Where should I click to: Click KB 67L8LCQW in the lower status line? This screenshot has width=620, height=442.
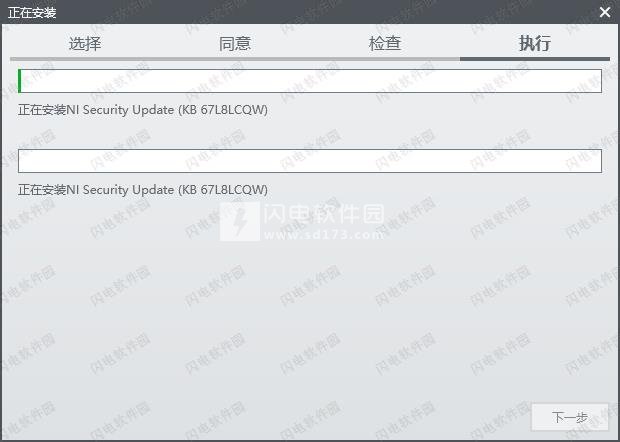[225, 189]
